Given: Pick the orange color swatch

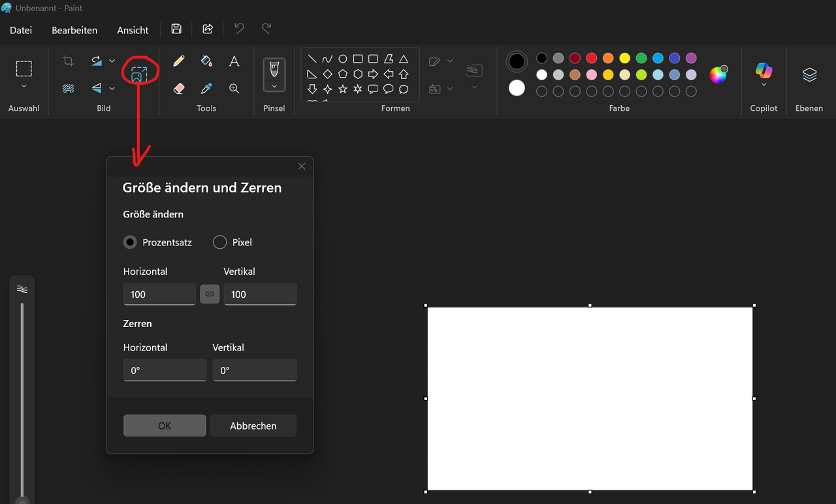Looking at the screenshot, I should click(608, 58).
